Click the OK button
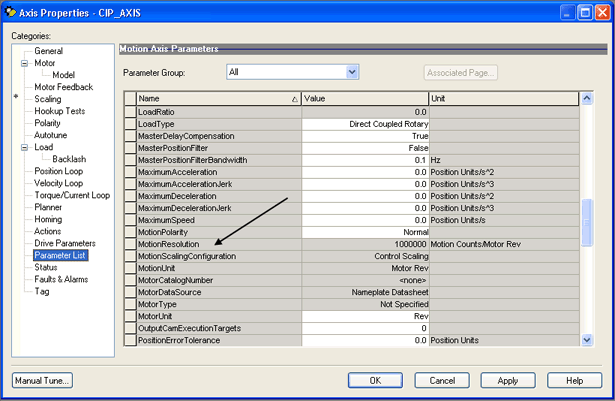The width and height of the screenshot is (615, 401). [x=375, y=380]
